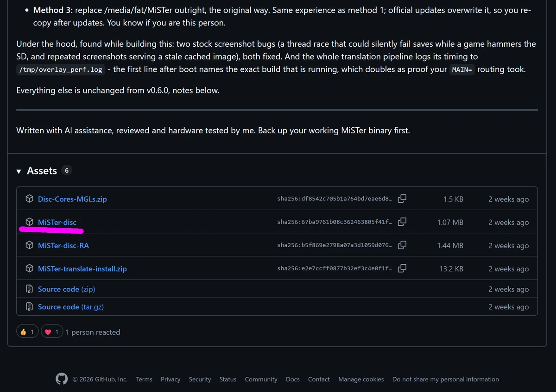
Task: Click the zip file icon beside Source code (zip)
Action: [x=30, y=289]
